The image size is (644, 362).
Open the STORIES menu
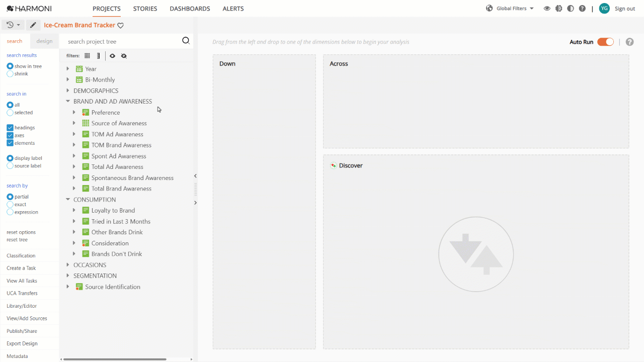(145, 9)
